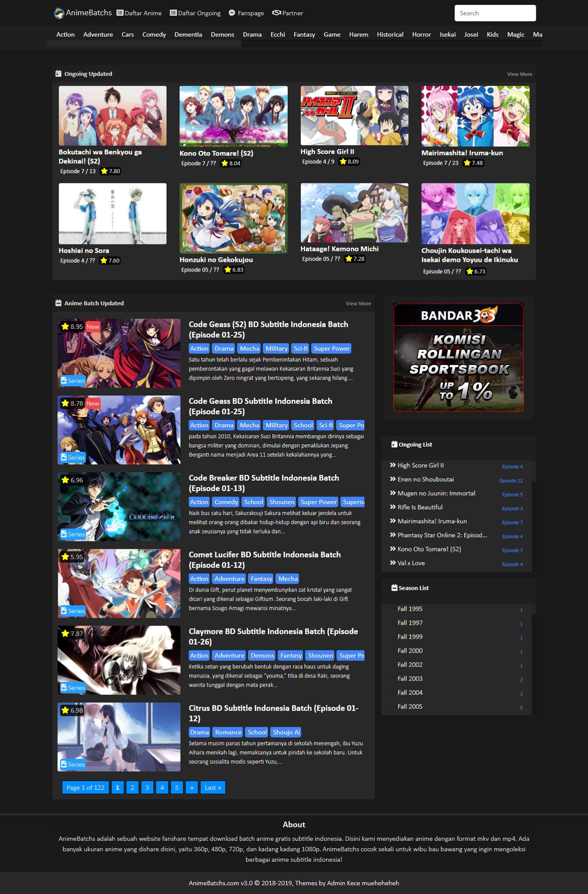Screen dimensions: 588x894
Task: Click the Demons tag on Claymore
Action: coord(262,655)
